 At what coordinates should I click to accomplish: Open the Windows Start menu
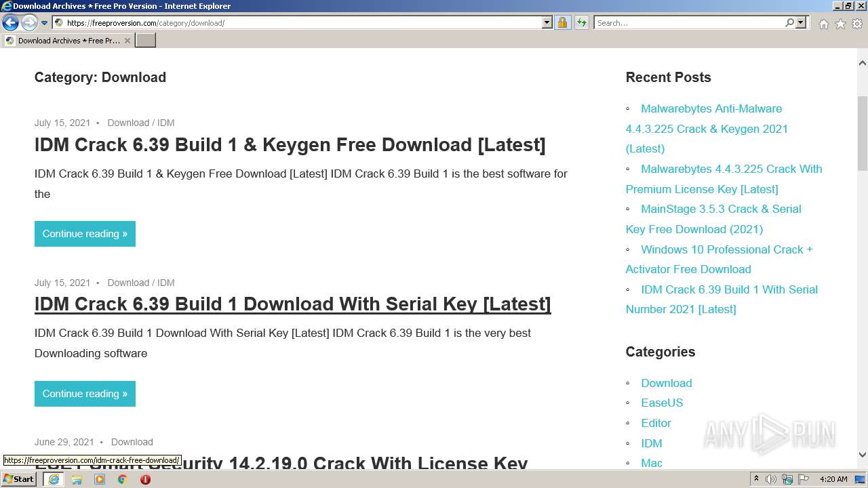tap(18, 479)
